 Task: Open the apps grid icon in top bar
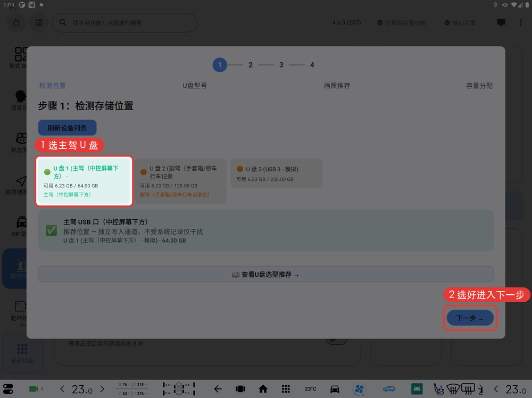(39, 23)
